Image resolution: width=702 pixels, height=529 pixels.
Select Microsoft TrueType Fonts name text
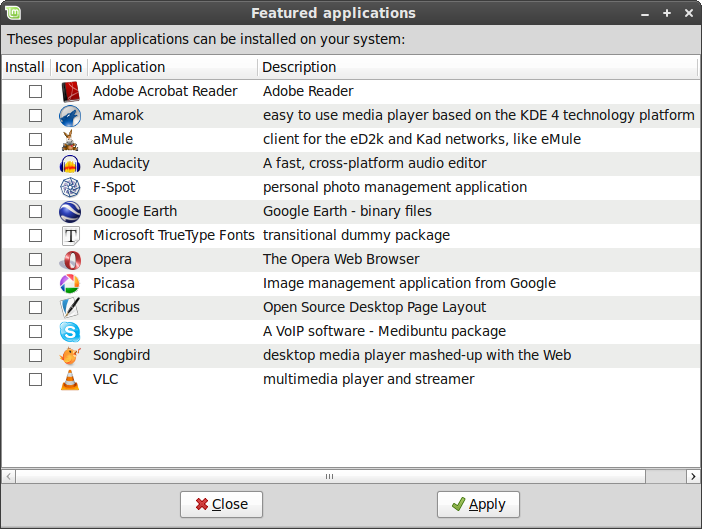pyautogui.click(x=174, y=235)
